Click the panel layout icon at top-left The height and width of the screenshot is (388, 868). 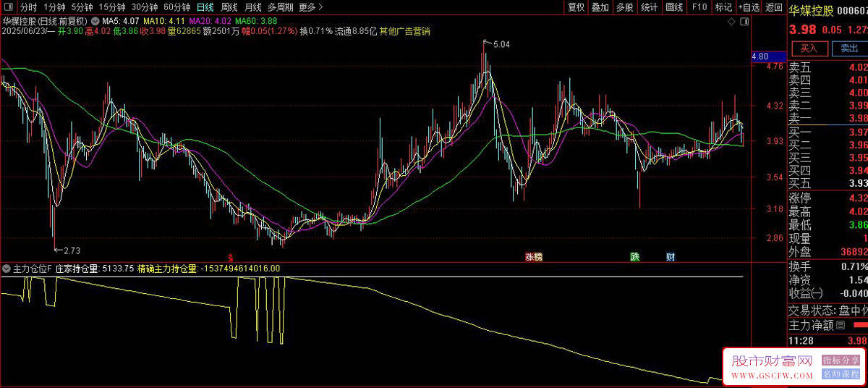8,7
